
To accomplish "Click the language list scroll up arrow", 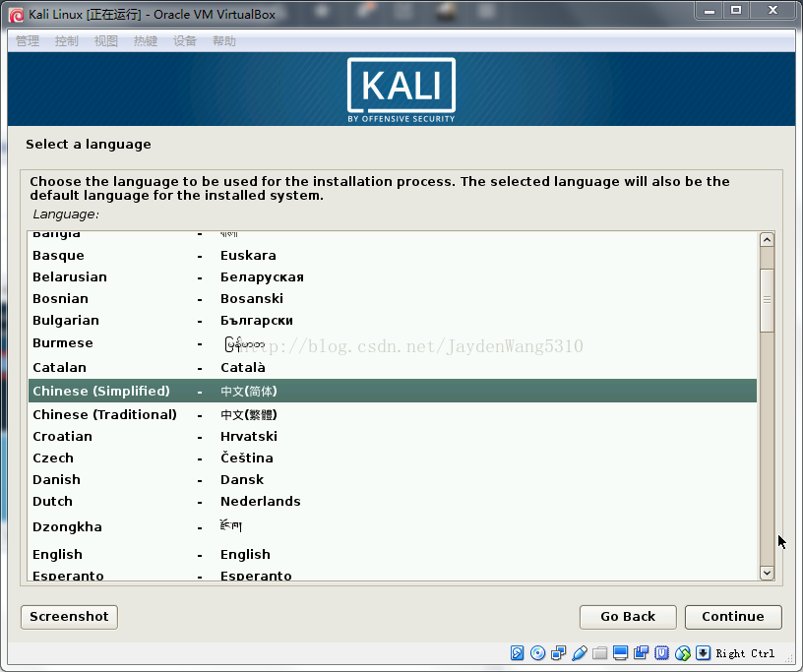I will (x=767, y=240).
